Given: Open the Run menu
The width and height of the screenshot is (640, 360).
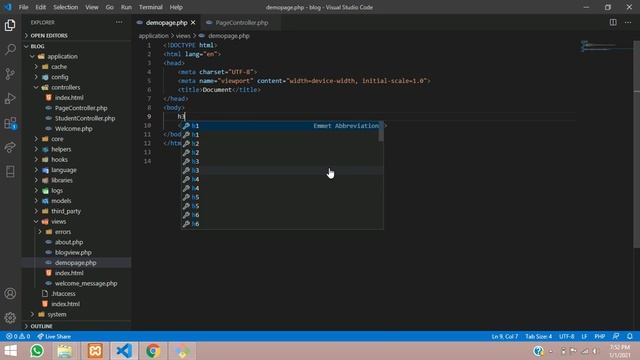Looking at the screenshot, I should tap(126, 7).
